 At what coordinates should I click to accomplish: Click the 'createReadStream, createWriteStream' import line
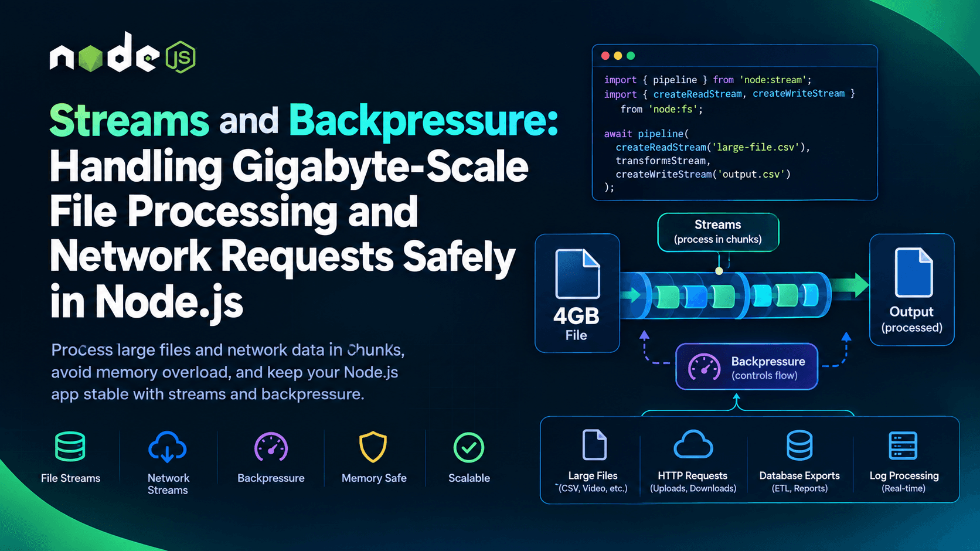[730, 94]
